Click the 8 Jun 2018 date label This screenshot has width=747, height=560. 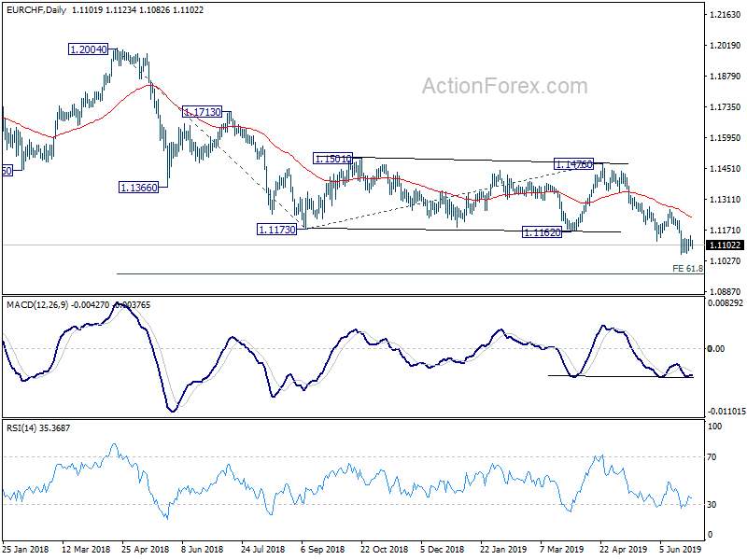coord(202,549)
